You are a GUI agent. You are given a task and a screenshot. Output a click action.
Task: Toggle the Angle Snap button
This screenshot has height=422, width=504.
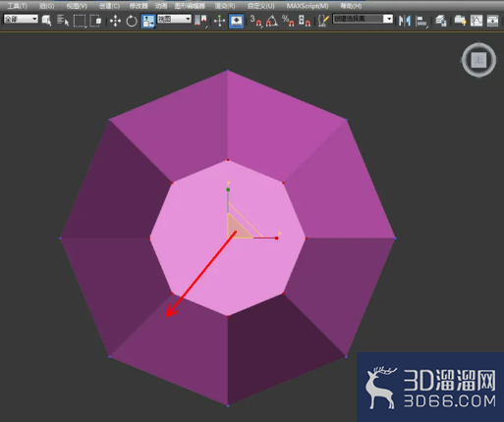[272, 21]
